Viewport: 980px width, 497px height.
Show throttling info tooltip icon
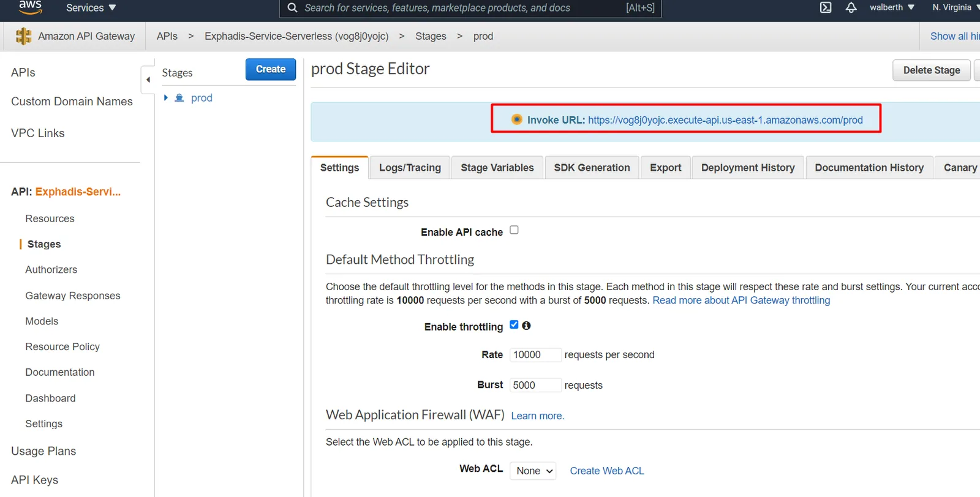pos(526,326)
